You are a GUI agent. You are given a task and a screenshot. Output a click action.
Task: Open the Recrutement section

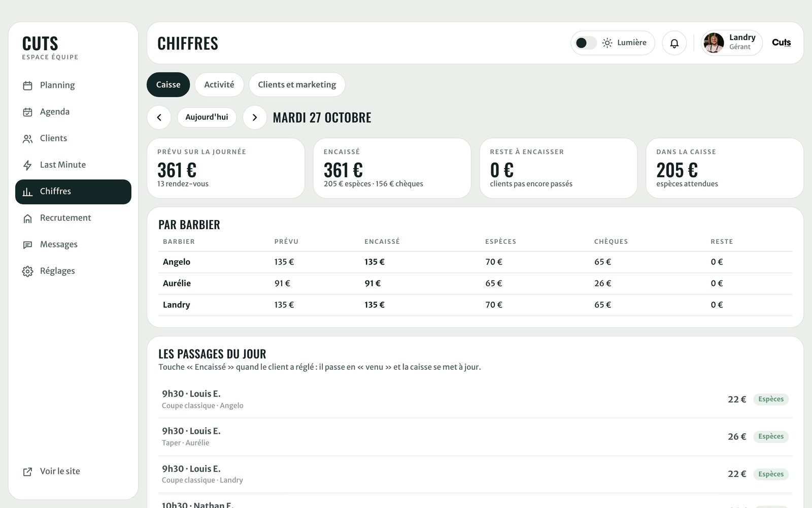73,218
